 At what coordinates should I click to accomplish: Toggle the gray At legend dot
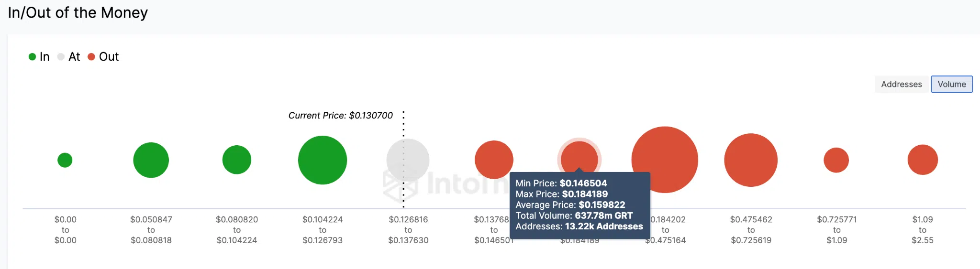tap(61, 57)
